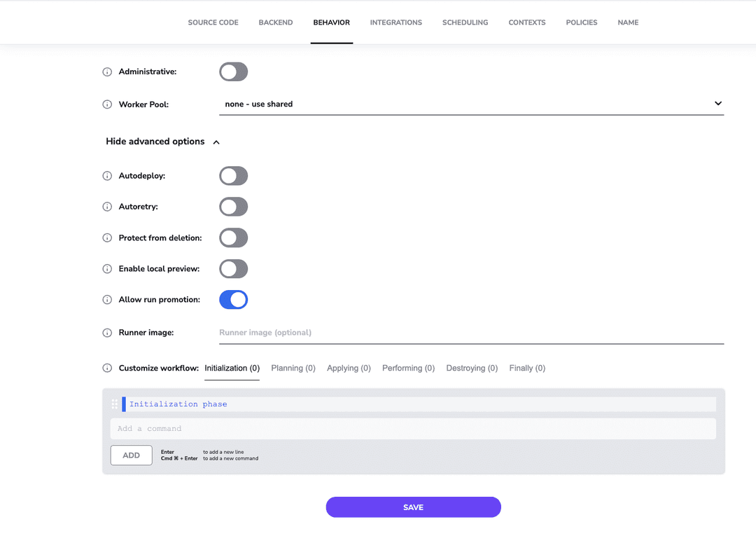Open the Policies tab

pos(582,22)
